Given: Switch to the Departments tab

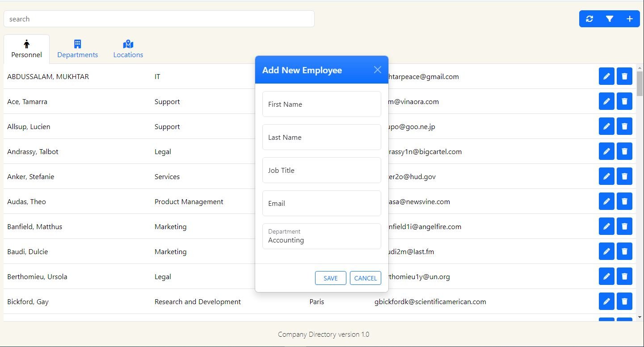Looking at the screenshot, I should (x=77, y=49).
